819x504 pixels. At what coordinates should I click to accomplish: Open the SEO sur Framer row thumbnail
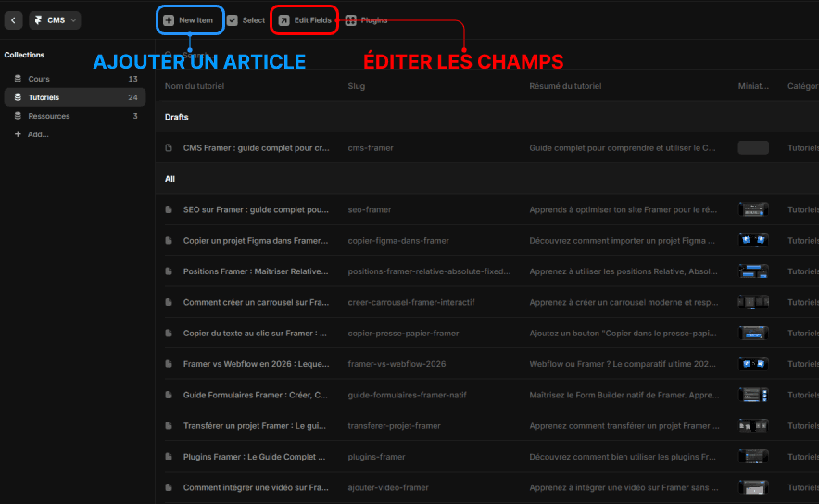[x=753, y=209]
